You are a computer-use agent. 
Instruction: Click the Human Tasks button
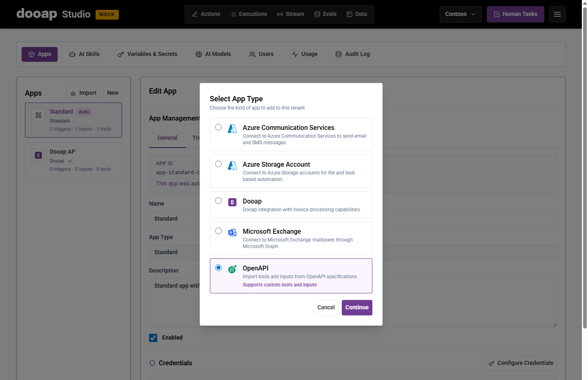515,14
